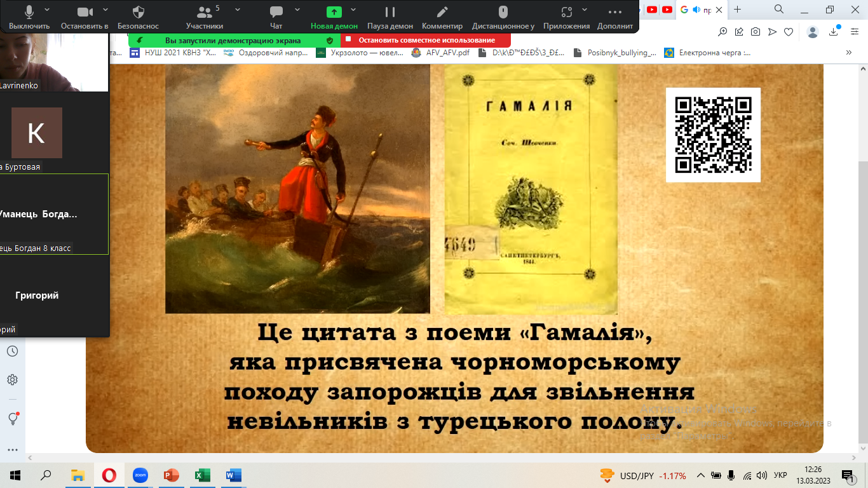Click snapshot camera icon in address bar
This screenshot has width=868, height=488.
(756, 32)
